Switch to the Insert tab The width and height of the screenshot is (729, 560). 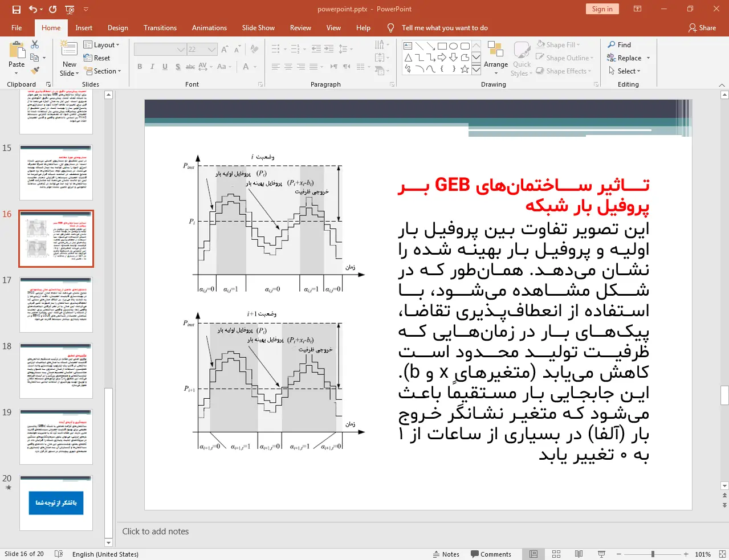pyautogui.click(x=84, y=28)
